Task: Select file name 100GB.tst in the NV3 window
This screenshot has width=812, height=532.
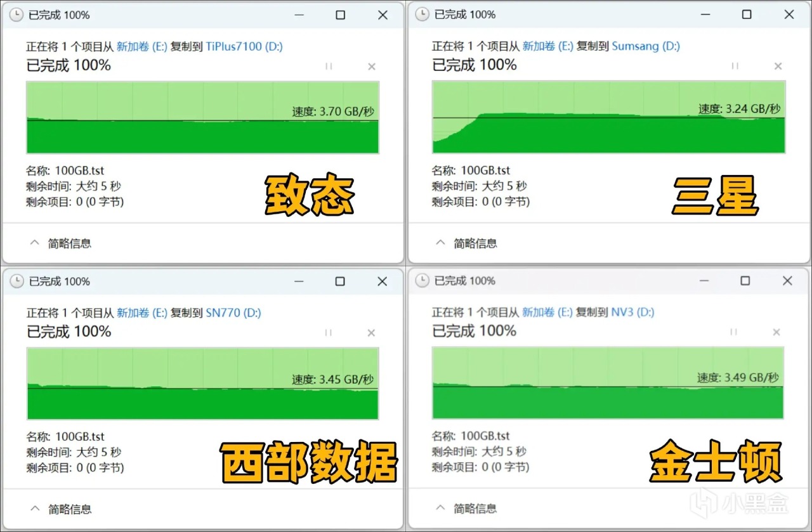Action: point(485,436)
